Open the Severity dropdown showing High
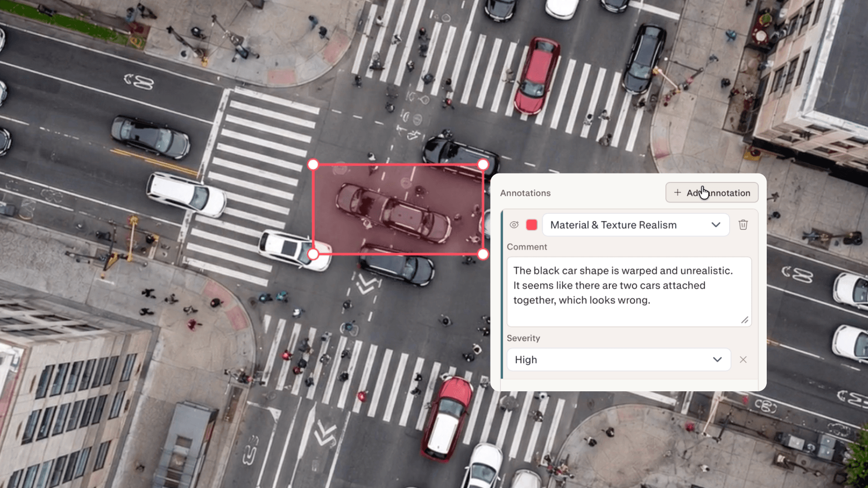The image size is (868, 488). 618,360
